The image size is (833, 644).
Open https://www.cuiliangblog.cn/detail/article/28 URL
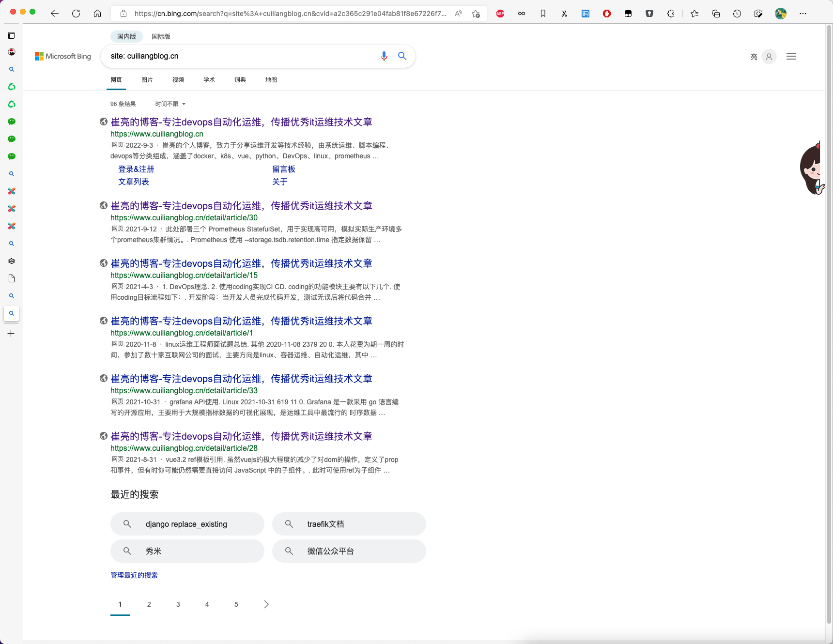click(x=184, y=448)
